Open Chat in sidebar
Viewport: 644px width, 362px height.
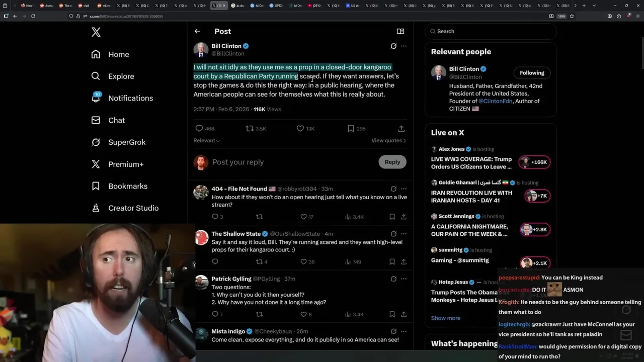pyautogui.click(x=108, y=120)
